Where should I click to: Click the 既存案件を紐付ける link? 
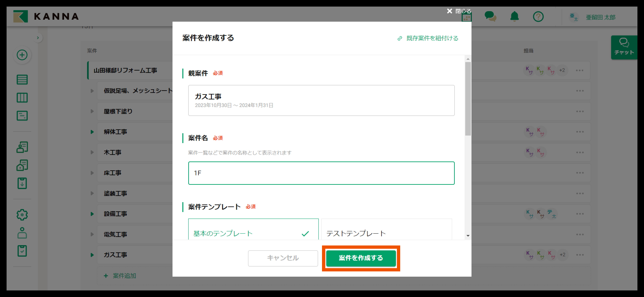click(428, 38)
